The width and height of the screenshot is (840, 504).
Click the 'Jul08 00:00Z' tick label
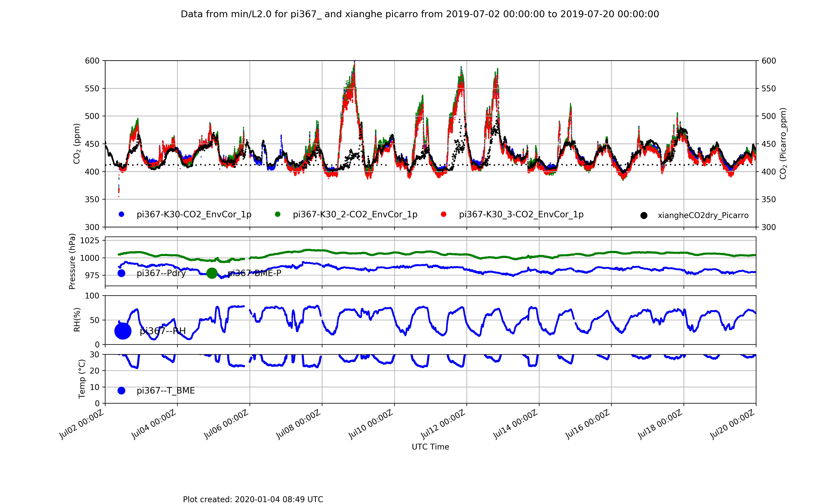298,424
